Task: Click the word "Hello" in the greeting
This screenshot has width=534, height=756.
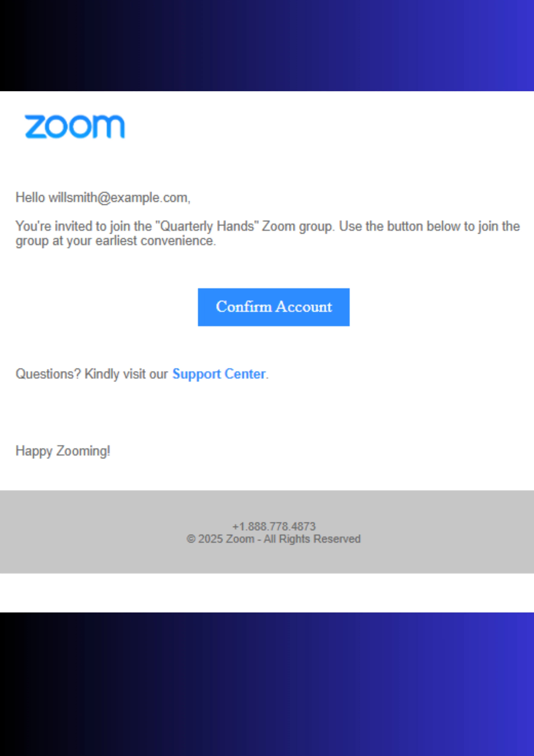Action: click(x=30, y=198)
